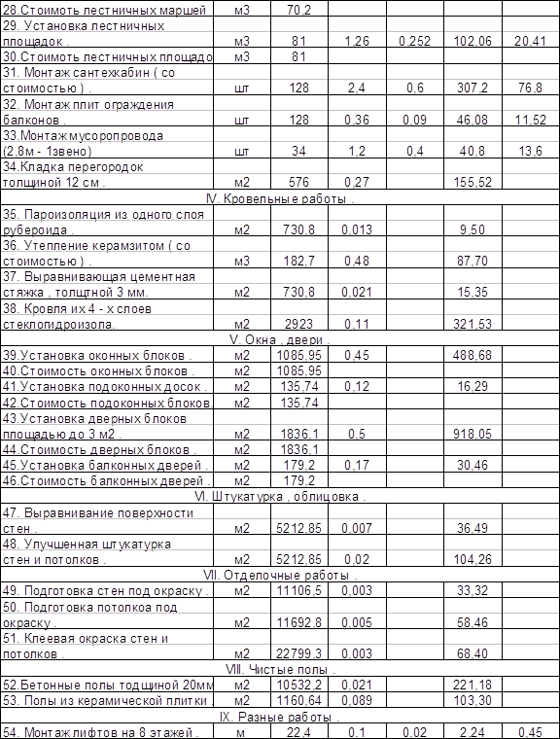The width and height of the screenshot is (560, 739).
Task: Select the cell '48. Улучшенная штукатурка'
Action: click(x=107, y=551)
